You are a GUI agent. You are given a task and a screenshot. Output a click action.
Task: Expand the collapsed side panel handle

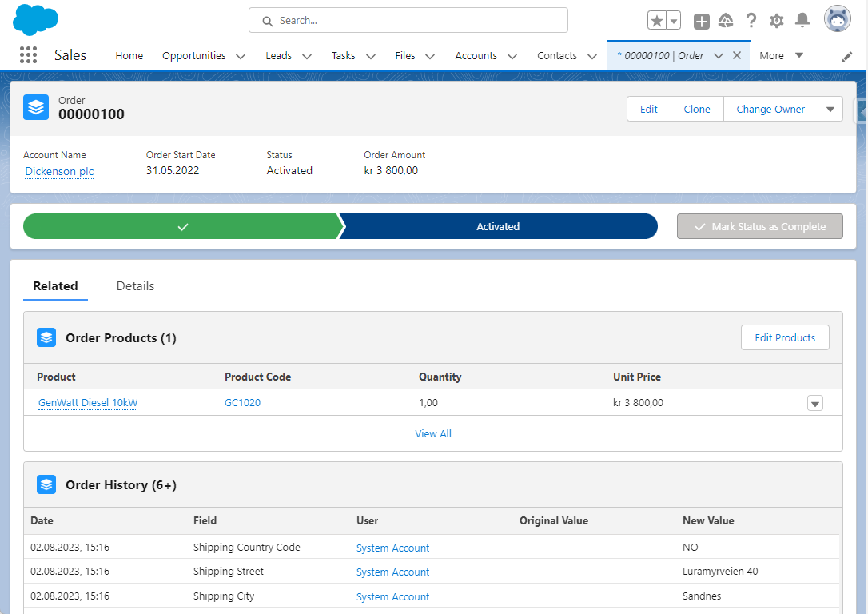pos(862,111)
